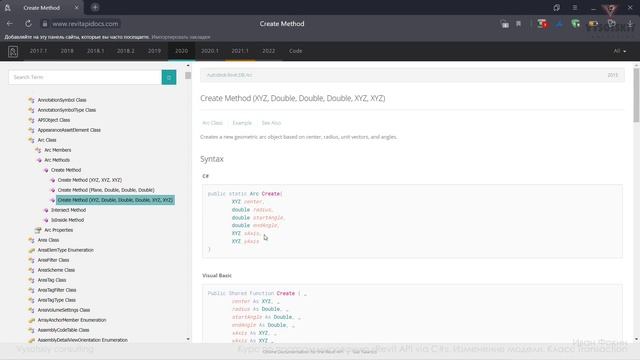Open AssemblyCodeTable Class in the tree
This screenshot has width=640, height=360.
[x=63, y=330]
